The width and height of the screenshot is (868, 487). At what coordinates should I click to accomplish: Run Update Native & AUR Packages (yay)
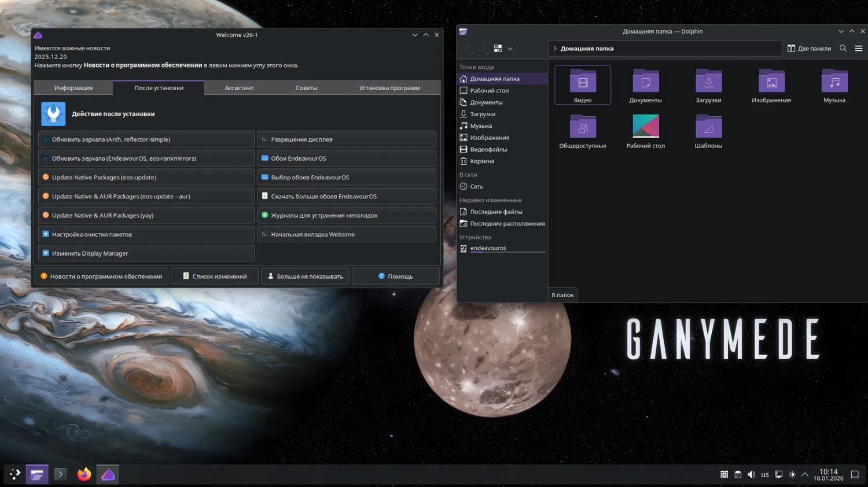146,215
